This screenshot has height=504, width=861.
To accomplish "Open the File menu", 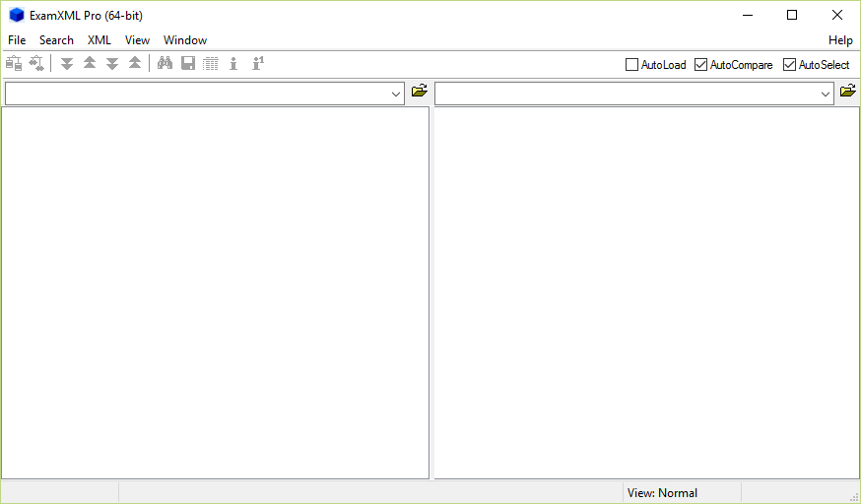I will (17, 40).
